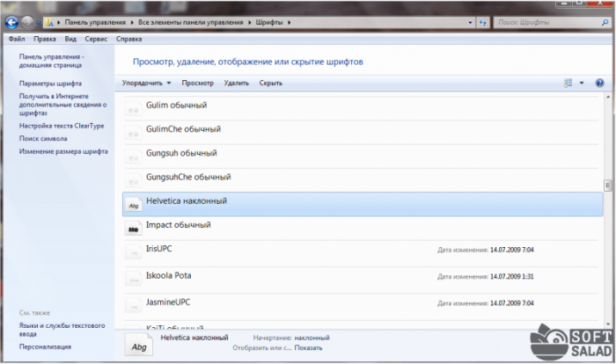Open Настройка текста ClearType link
616x364 pixels.
point(62,126)
